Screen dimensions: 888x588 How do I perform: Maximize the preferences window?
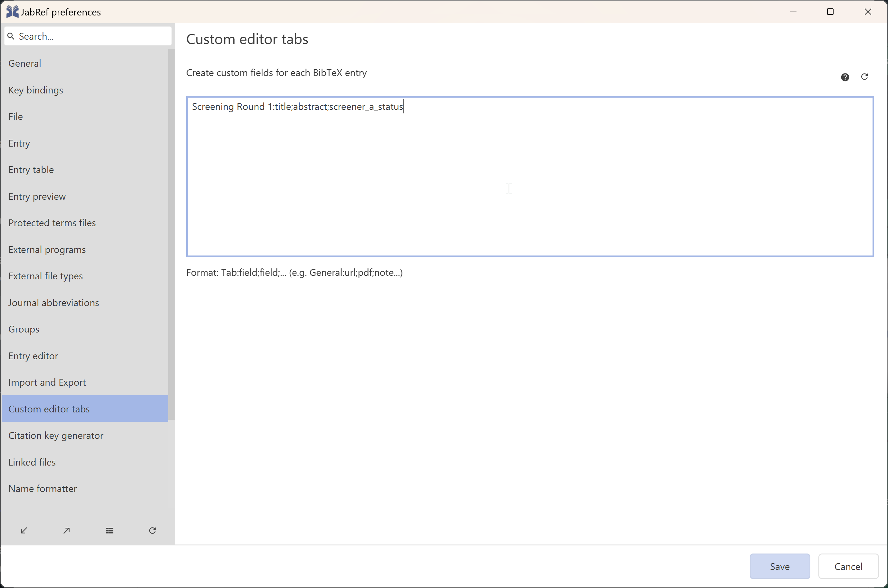pos(830,12)
